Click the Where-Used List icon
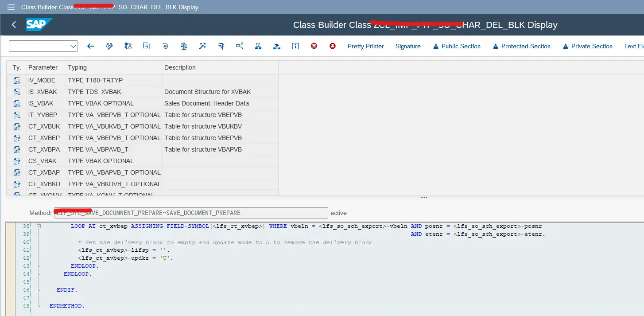The image size is (644, 316). [x=221, y=46]
